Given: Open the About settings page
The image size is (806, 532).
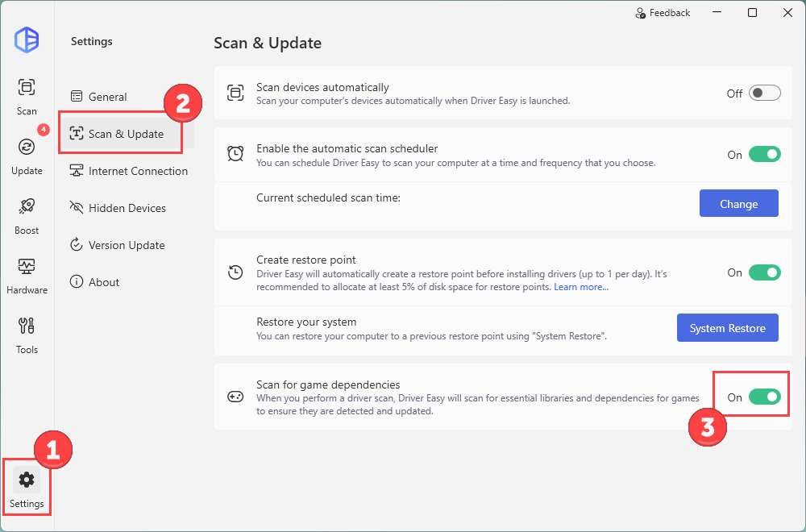Looking at the screenshot, I should pyautogui.click(x=103, y=282).
